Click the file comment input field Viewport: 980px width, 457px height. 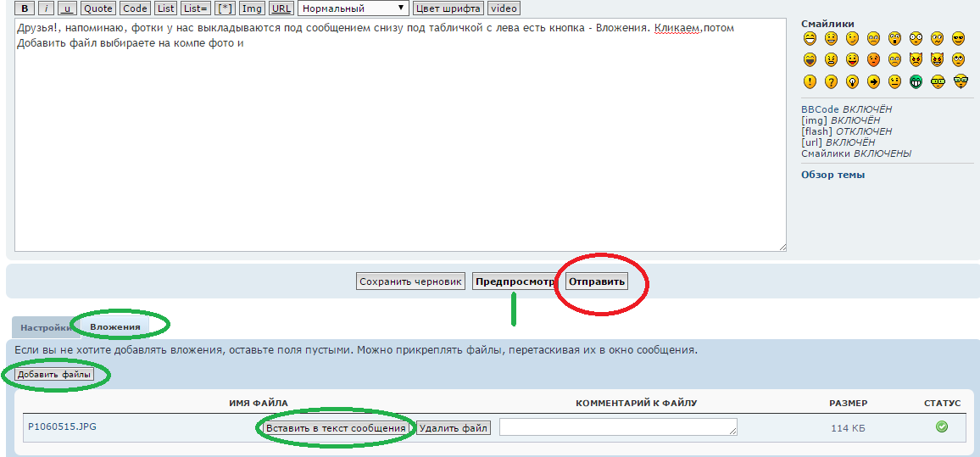coord(617,427)
